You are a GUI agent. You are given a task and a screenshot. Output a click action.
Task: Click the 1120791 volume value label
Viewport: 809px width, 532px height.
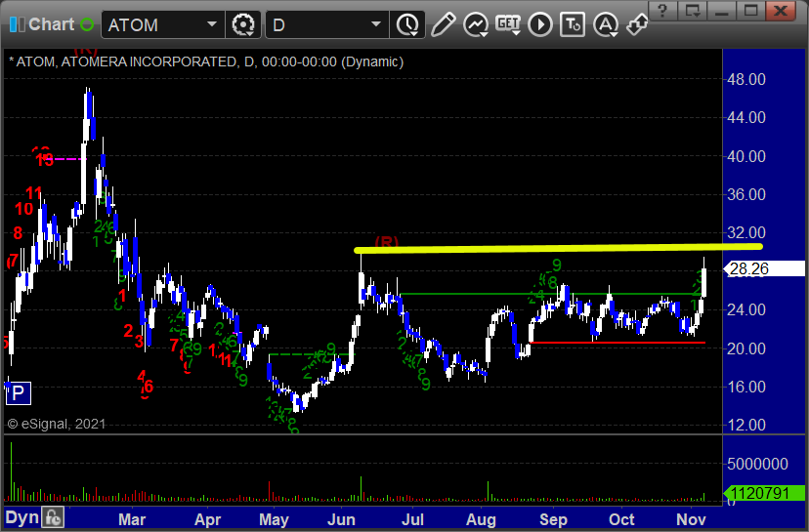coord(765,493)
